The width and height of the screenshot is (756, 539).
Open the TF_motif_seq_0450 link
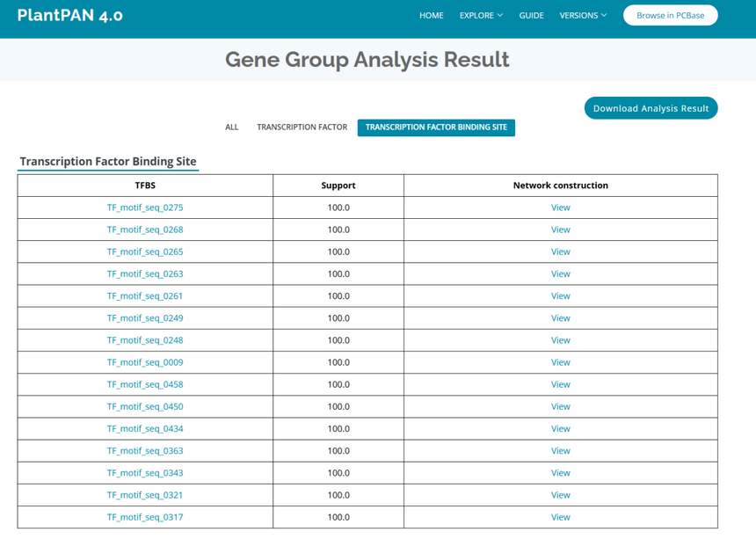coord(145,407)
